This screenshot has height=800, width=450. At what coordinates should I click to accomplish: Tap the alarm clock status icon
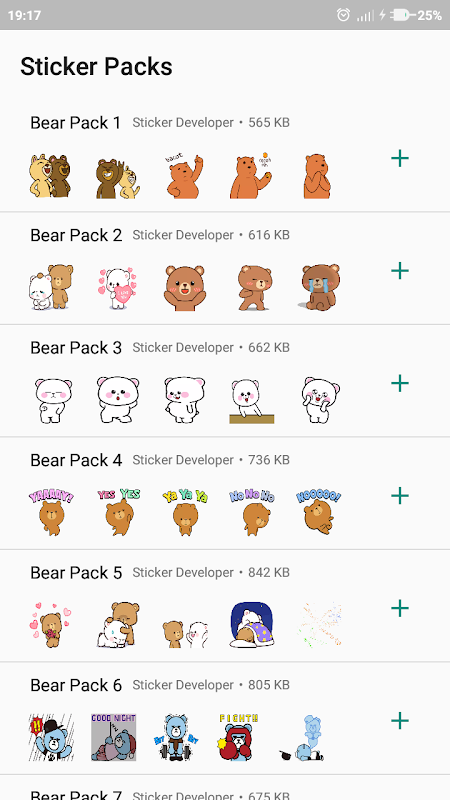(343, 15)
